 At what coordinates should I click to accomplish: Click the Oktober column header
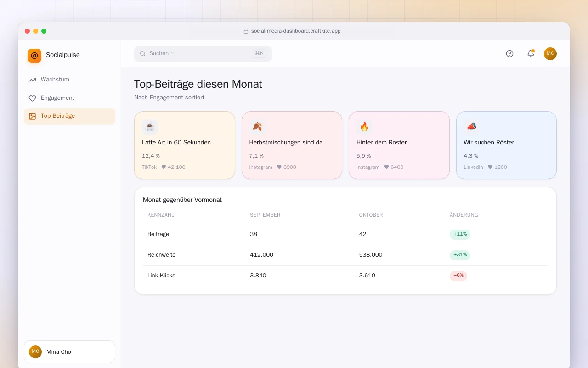[x=371, y=215]
